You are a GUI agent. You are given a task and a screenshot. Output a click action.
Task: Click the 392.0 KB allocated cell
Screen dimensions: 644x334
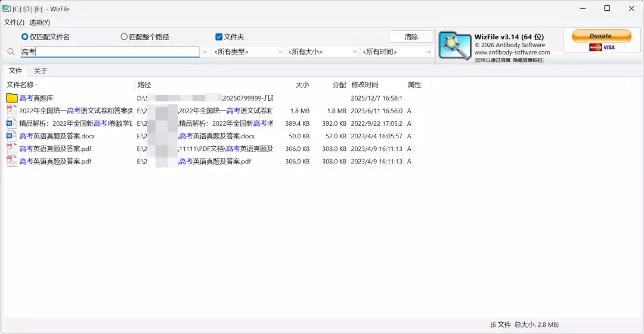[x=334, y=123]
